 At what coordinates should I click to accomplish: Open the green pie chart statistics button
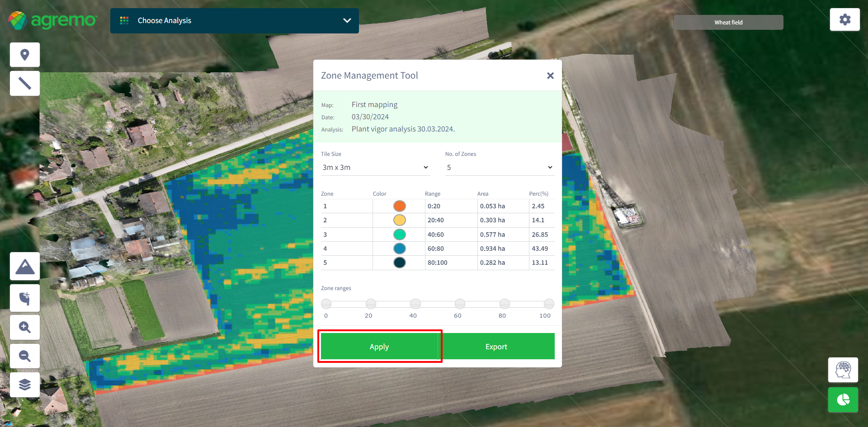pyautogui.click(x=843, y=400)
